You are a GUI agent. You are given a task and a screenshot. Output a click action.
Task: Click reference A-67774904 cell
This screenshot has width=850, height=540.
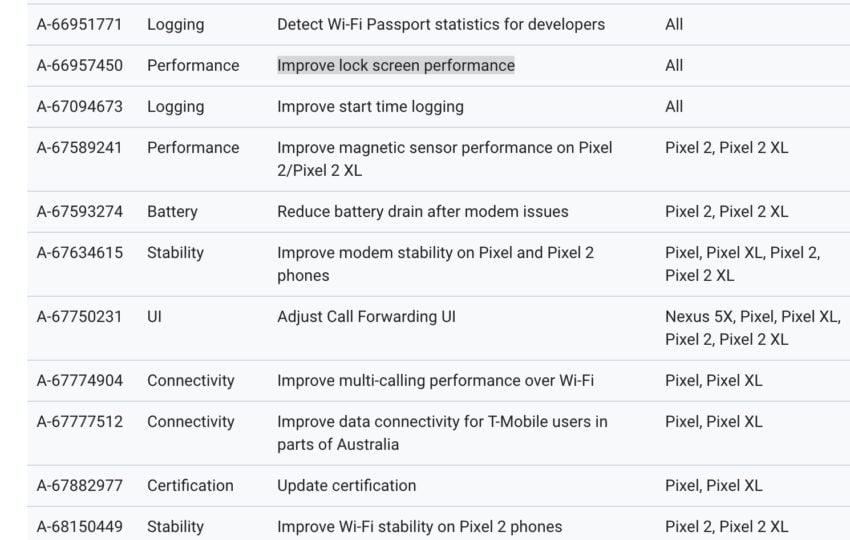(80, 381)
